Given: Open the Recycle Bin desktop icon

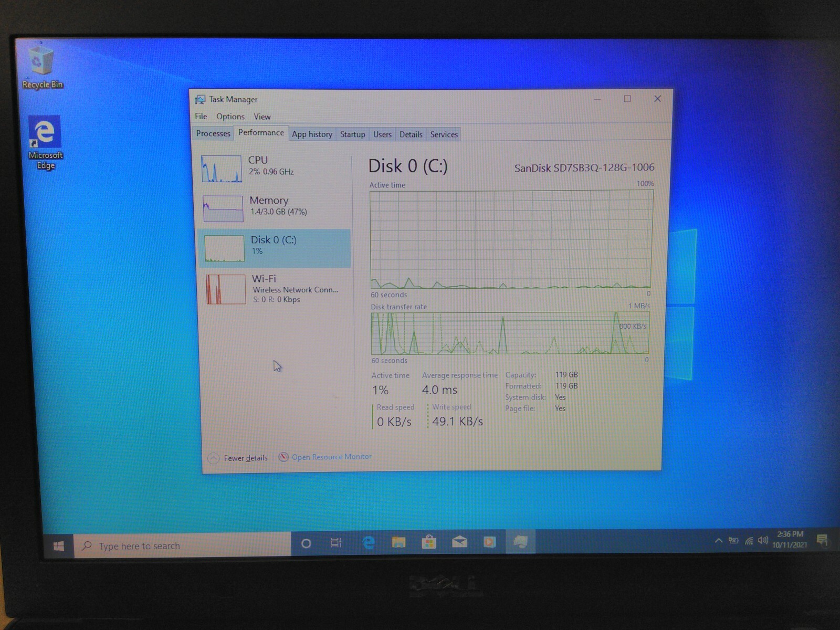Looking at the screenshot, I should [42, 67].
